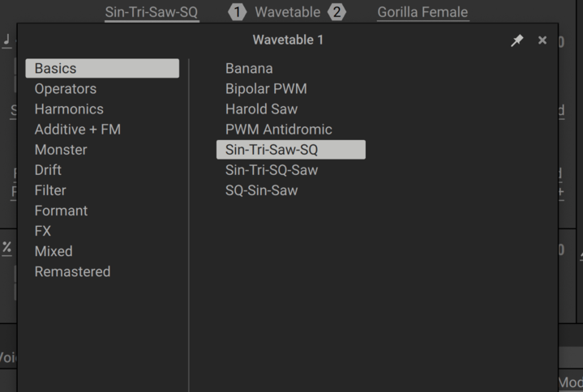Viewport: 583px width, 392px height.
Task: Pick the PWM Antidromic wavetable
Action: (x=278, y=130)
